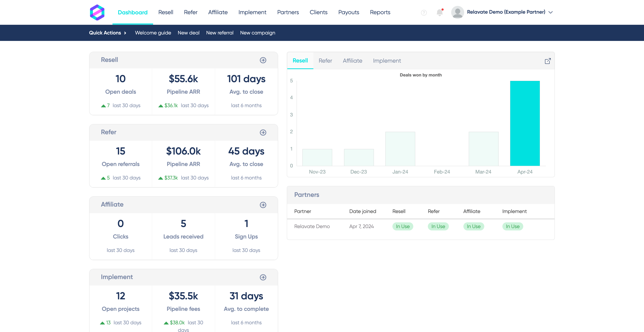Open the Affiliate top navigation item
The height and width of the screenshot is (332, 644).
pyautogui.click(x=218, y=12)
